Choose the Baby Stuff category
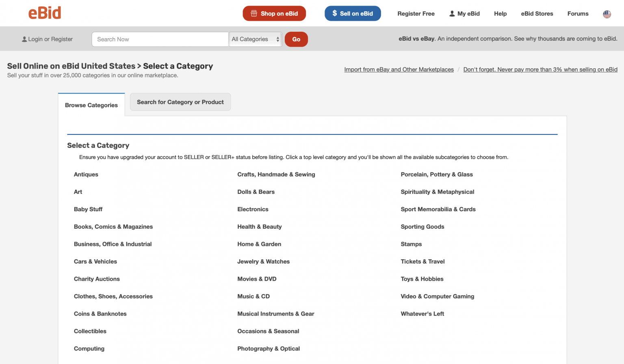624x364 pixels. [88, 210]
